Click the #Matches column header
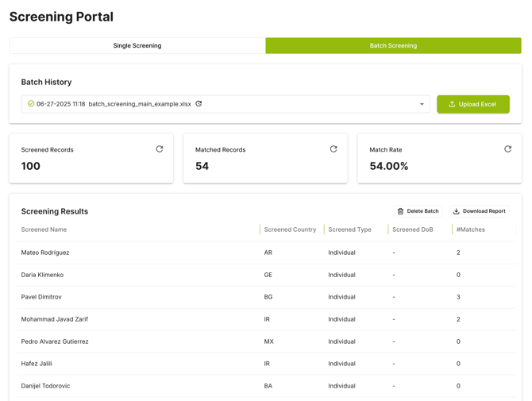The height and width of the screenshot is (401, 532). pyautogui.click(x=471, y=229)
